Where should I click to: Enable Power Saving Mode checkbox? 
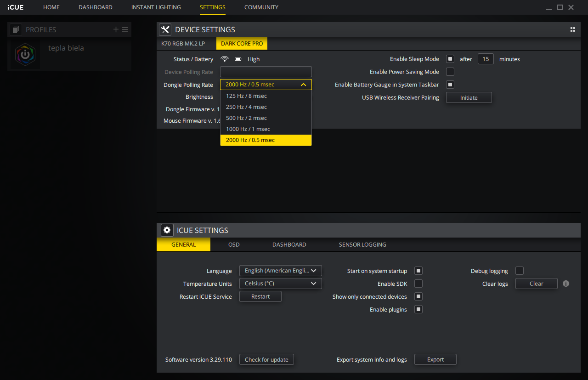450,72
